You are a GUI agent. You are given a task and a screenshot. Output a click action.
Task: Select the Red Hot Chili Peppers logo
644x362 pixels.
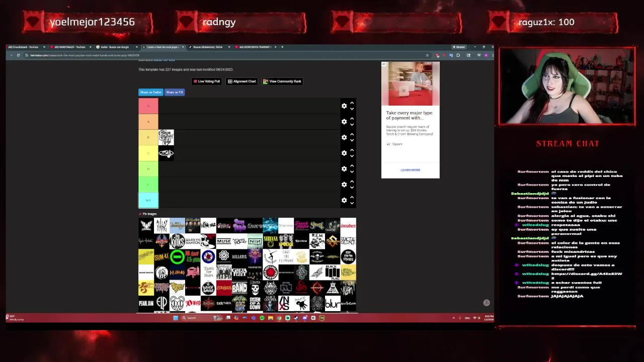pyautogui.click(x=270, y=272)
